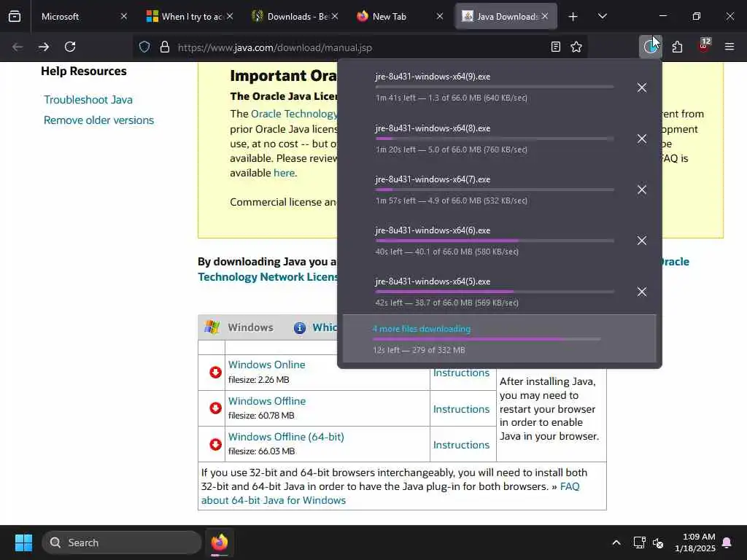Open the Troubleshoot Java link
747x560 pixels.
point(88,100)
